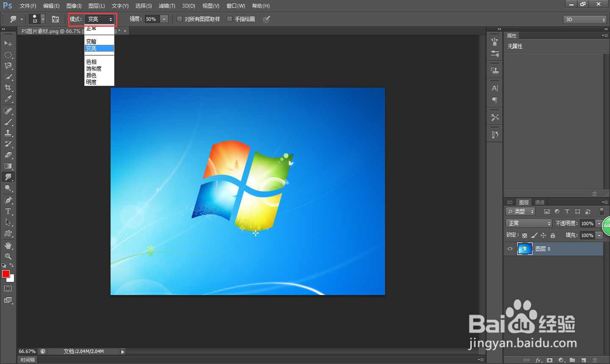Image resolution: width=610 pixels, height=364 pixels.
Task: Toggle lock all padlock
Action: [552, 235]
